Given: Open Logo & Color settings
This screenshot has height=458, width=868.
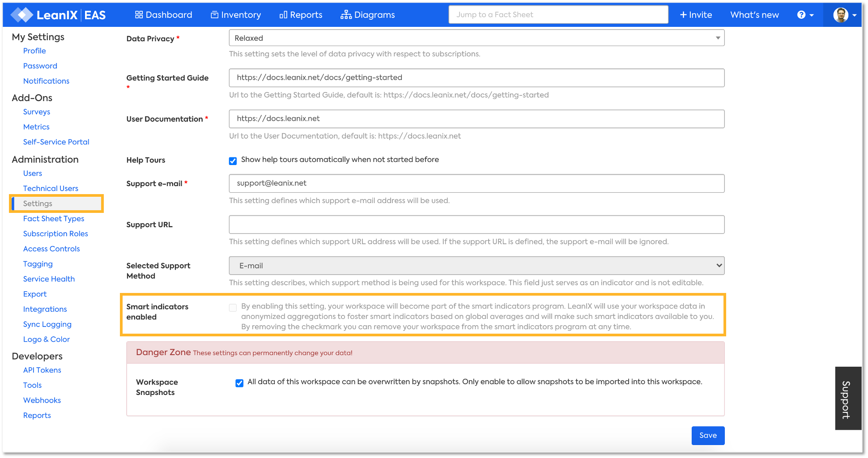Looking at the screenshot, I should point(47,339).
